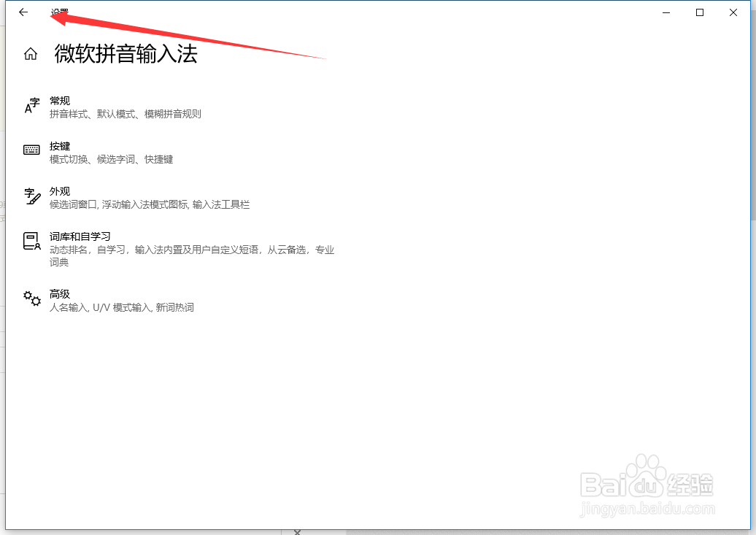This screenshot has width=756, height=535.
Task: Click description 模式切换、候选字词、快捷键
Action: point(112,160)
